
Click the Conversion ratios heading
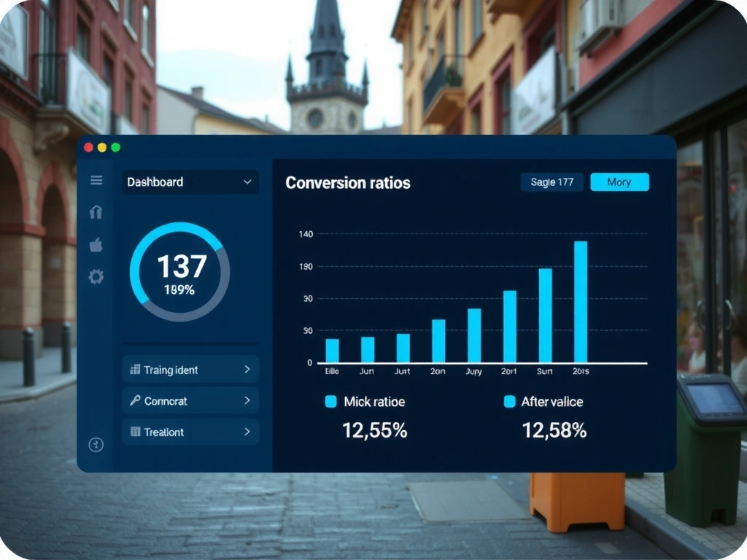point(347,183)
